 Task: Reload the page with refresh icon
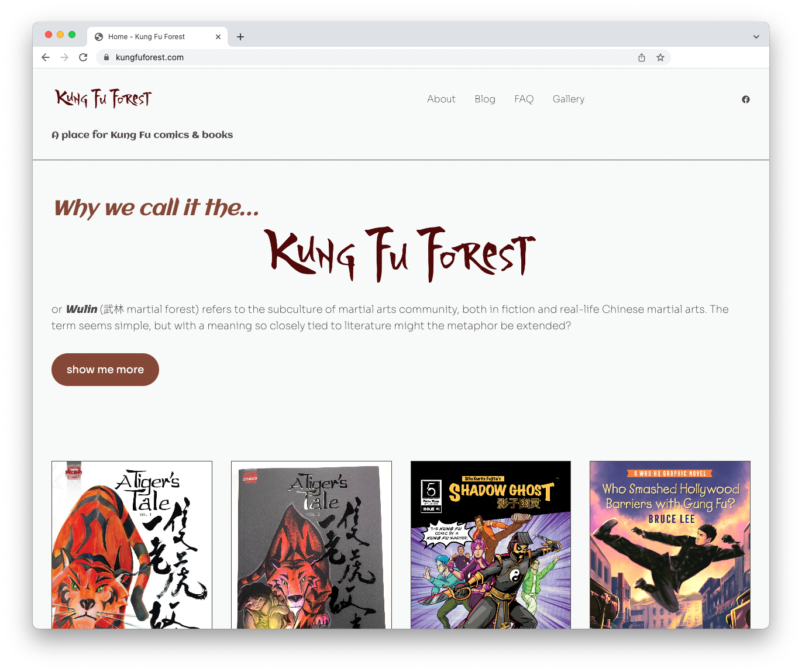pos(83,57)
